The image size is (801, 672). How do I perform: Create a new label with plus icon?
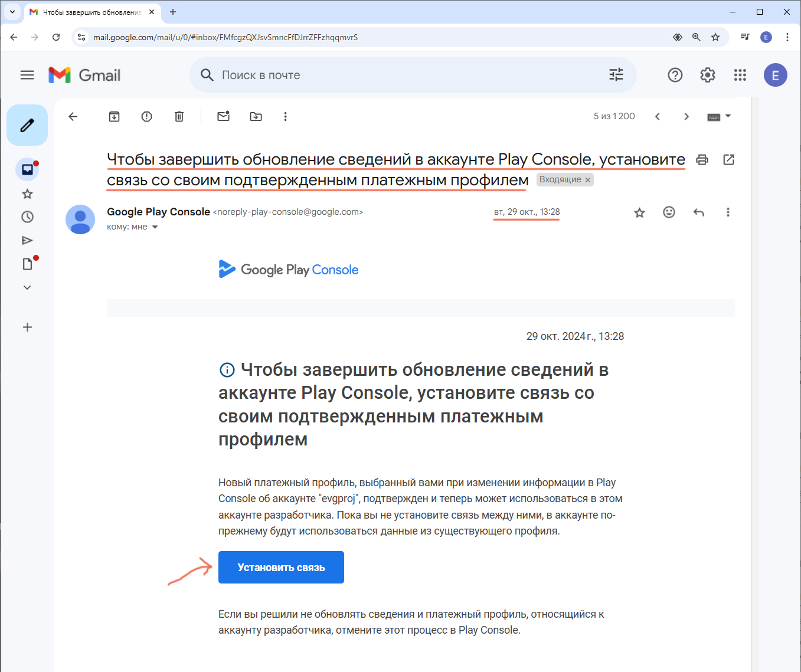[x=27, y=327]
